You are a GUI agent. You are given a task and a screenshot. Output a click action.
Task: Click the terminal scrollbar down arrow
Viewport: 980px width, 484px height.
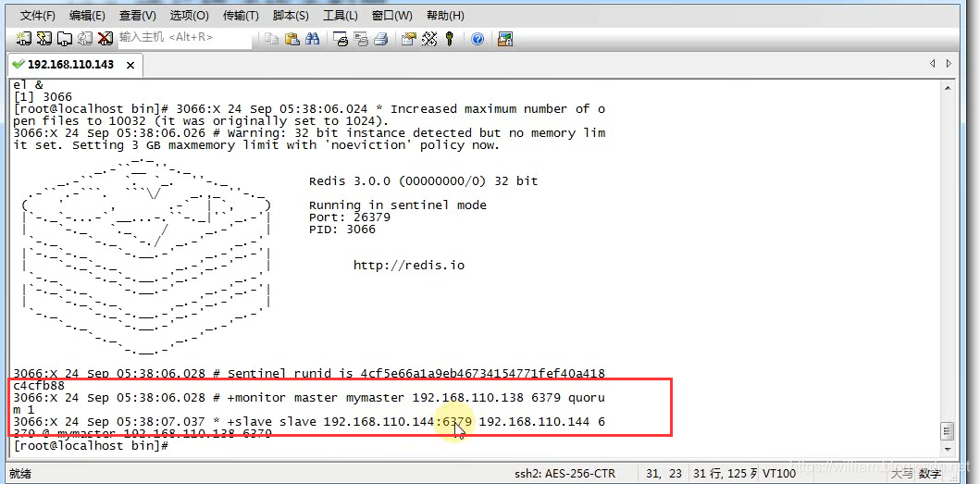coord(949,448)
